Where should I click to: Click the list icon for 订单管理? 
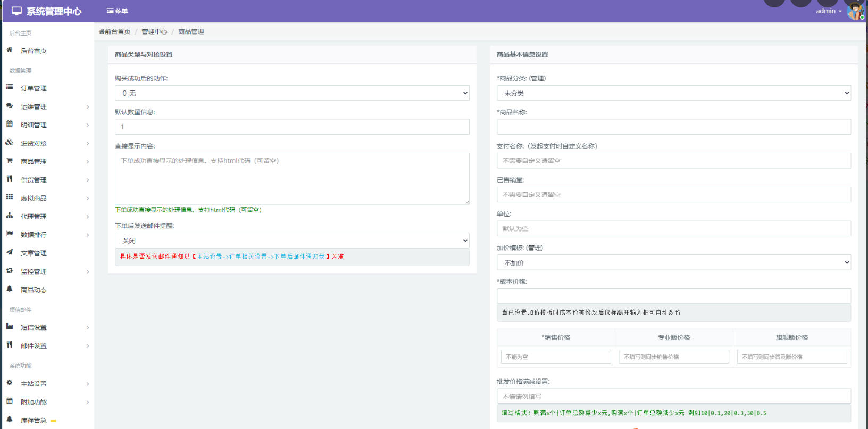tap(9, 87)
